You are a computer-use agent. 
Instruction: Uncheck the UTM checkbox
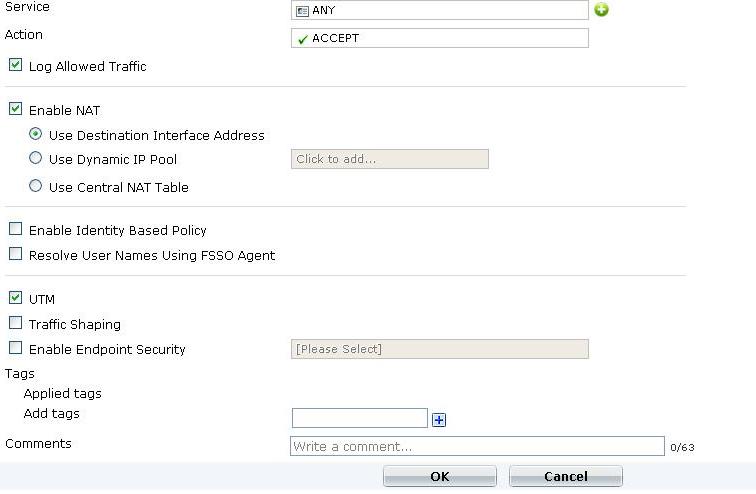[15, 299]
